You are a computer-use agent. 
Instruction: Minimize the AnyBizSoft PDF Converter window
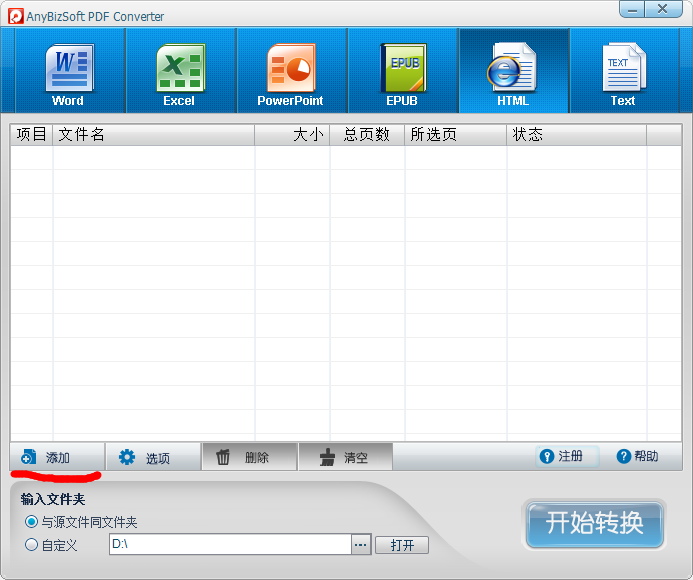pyautogui.click(x=632, y=9)
